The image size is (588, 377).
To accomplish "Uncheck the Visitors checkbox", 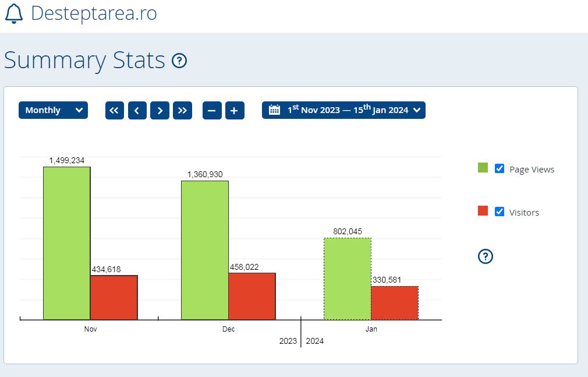I will pos(499,212).
